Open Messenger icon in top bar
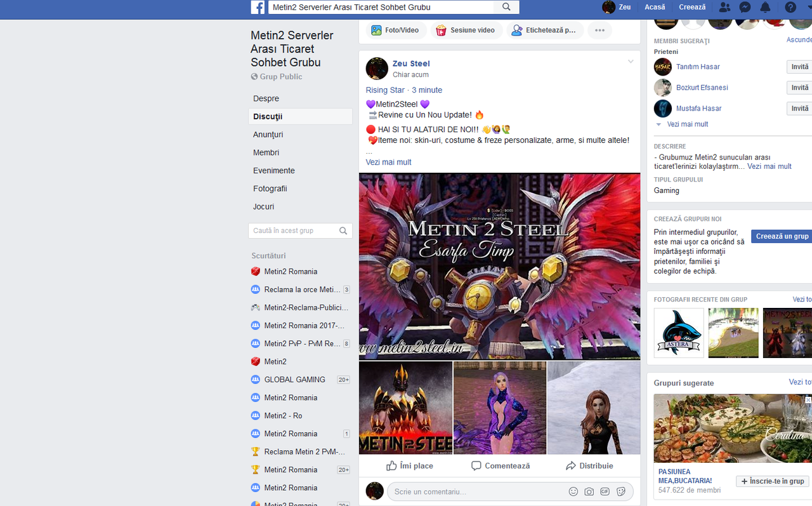 (745, 8)
